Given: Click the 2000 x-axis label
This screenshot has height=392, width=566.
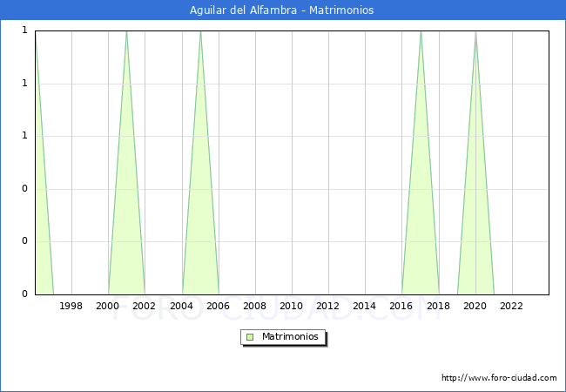Looking at the screenshot, I should click(108, 306).
